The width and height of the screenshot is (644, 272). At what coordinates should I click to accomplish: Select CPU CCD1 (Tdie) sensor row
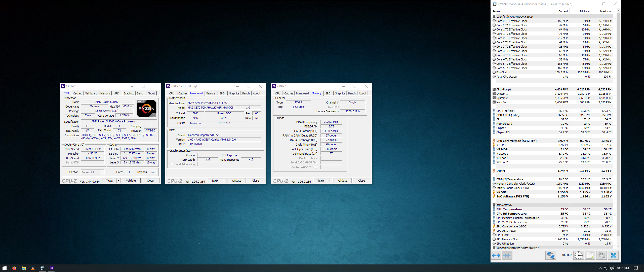pyautogui.click(x=552, y=115)
